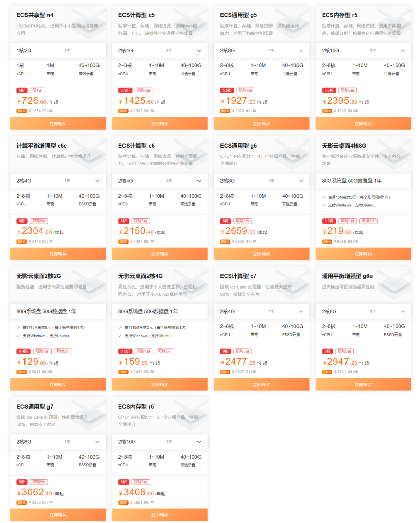Click the 日常价 tag on ECS通用型 g6
The image size is (420, 523).
pyautogui.click(x=224, y=241)
